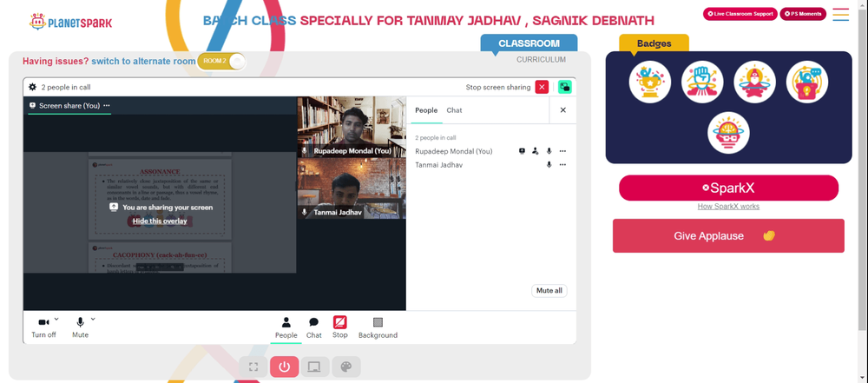
Task: Open How SparkX works link
Action: click(728, 206)
